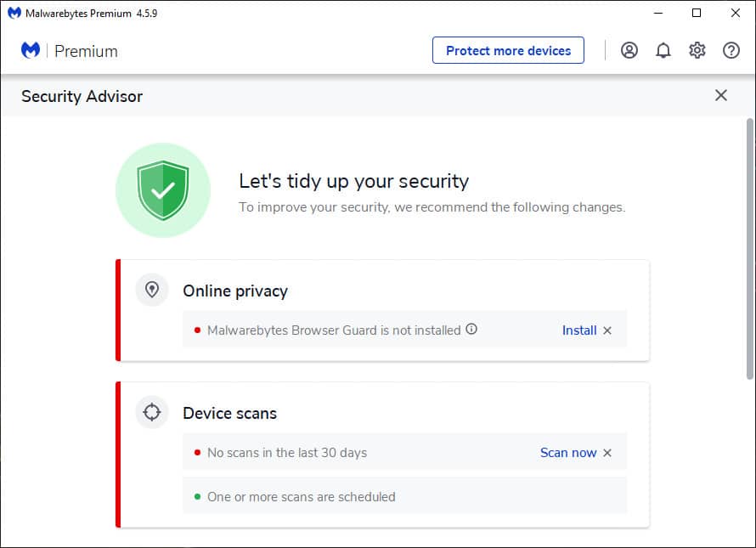Click the vertical scrollbar of Security Advisor
Screen dimensions: 756x548
(750, 248)
